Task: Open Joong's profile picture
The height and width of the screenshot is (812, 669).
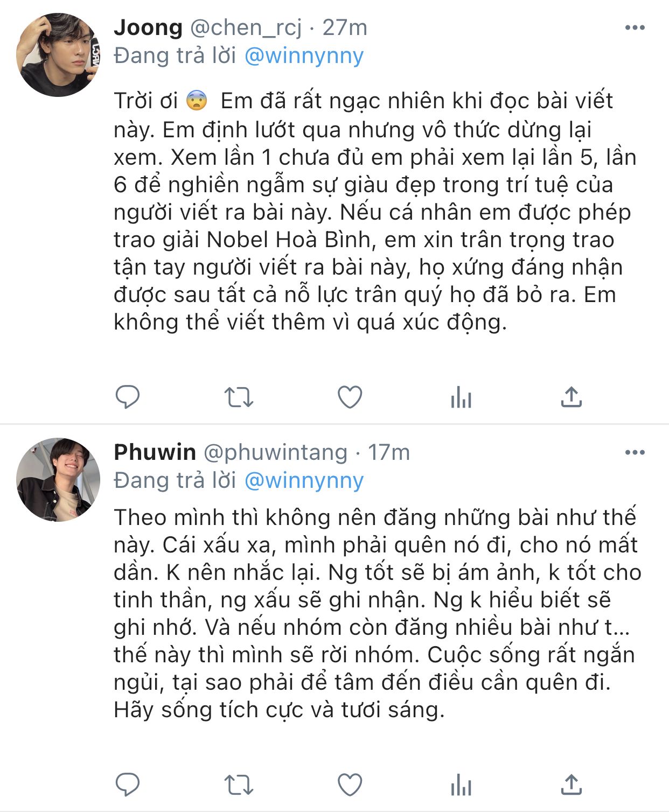Action: pyautogui.click(x=59, y=55)
